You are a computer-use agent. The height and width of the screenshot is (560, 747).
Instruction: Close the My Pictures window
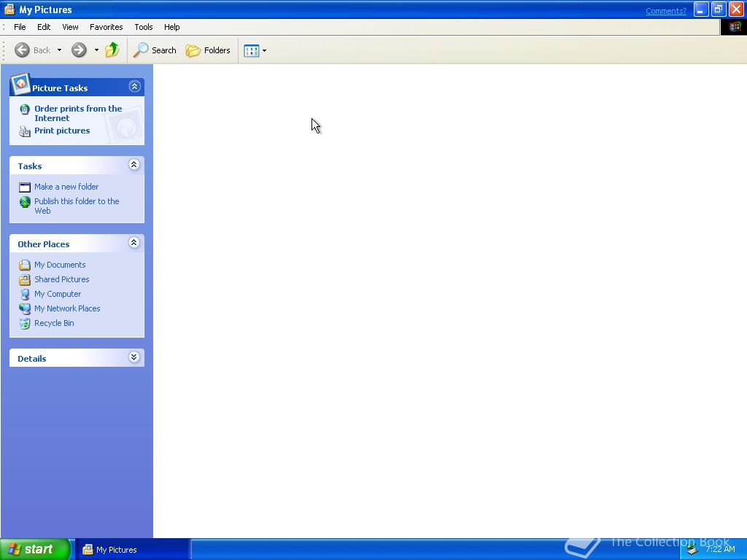click(x=737, y=9)
